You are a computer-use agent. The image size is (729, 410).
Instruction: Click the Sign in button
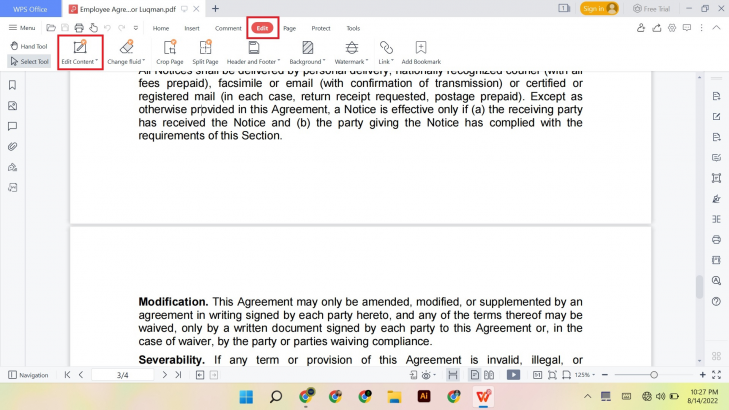pos(599,8)
